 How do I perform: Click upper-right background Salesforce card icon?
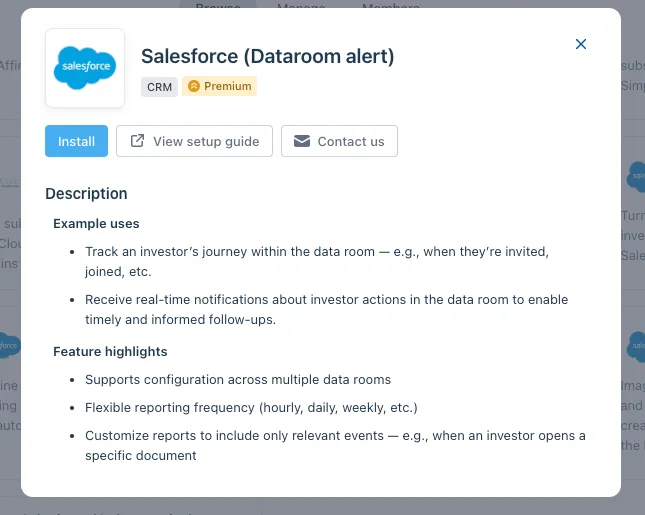click(x=636, y=177)
